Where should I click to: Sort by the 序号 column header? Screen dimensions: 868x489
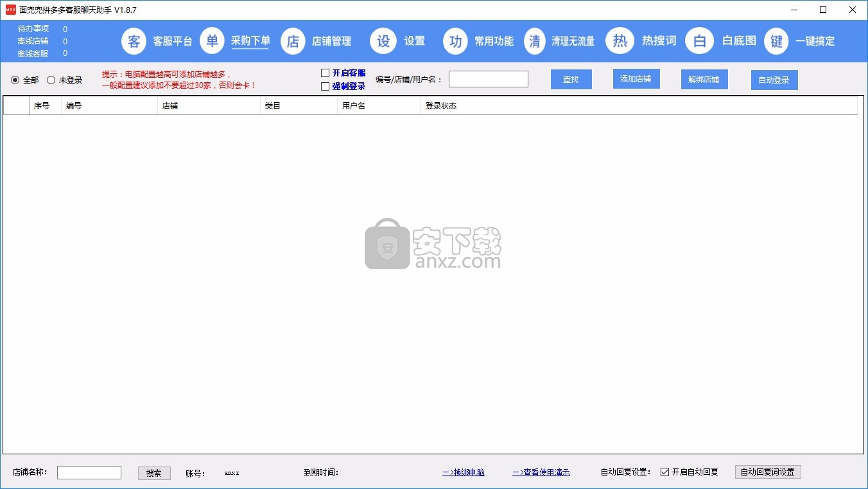click(x=45, y=105)
